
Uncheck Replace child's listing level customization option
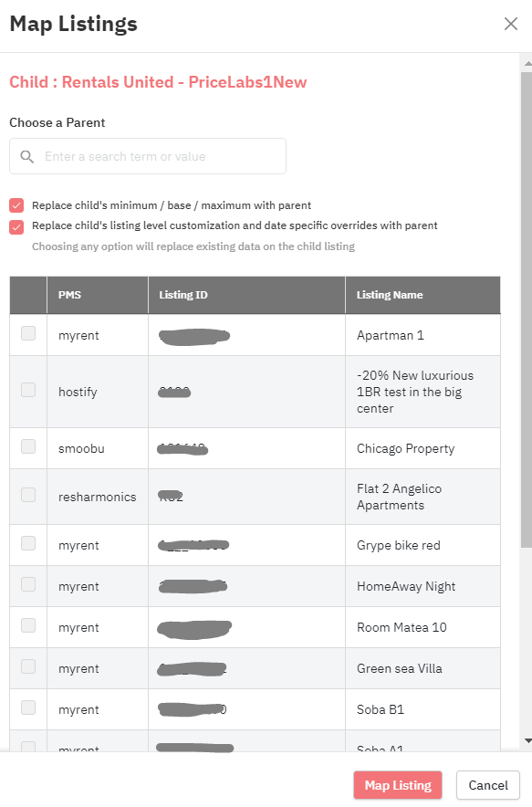(x=16, y=227)
